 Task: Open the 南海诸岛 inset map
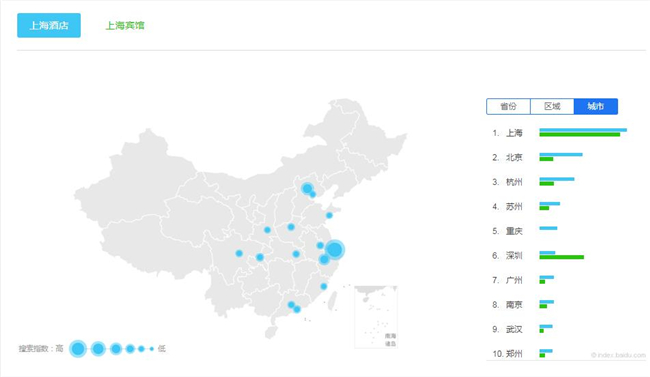[376, 316]
